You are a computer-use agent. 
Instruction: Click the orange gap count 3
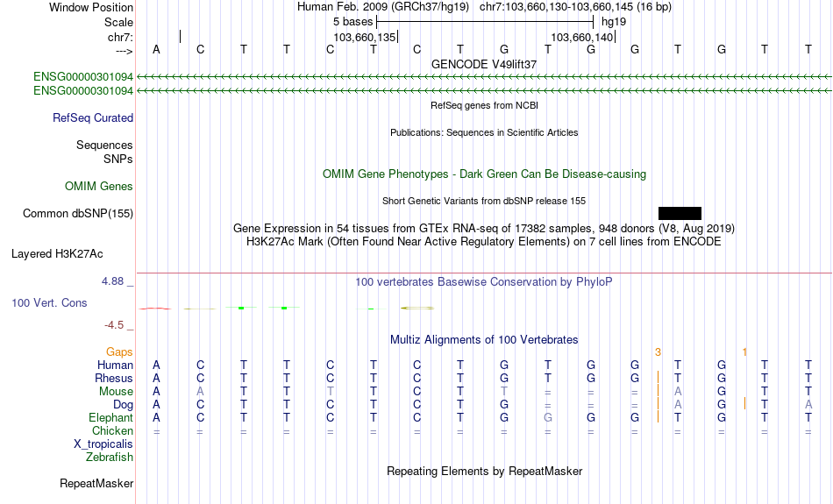click(658, 352)
